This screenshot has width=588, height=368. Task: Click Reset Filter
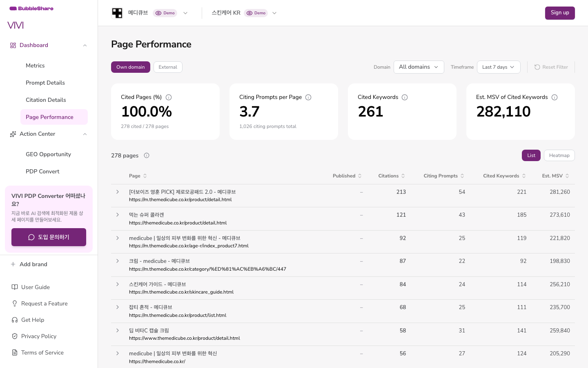(x=551, y=67)
